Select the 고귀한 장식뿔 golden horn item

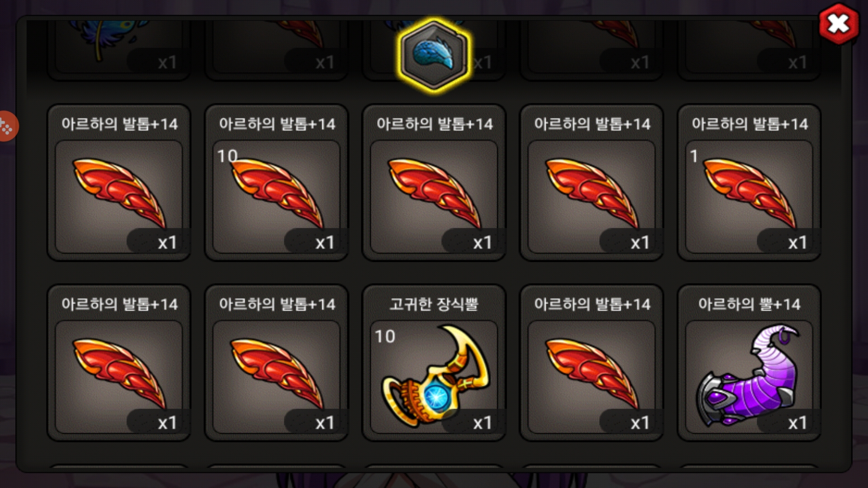(x=434, y=362)
